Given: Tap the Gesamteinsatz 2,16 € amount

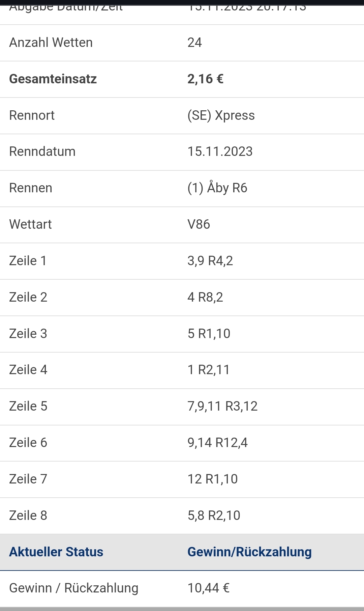Looking at the screenshot, I should pyautogui.click(x=205, y=79).
